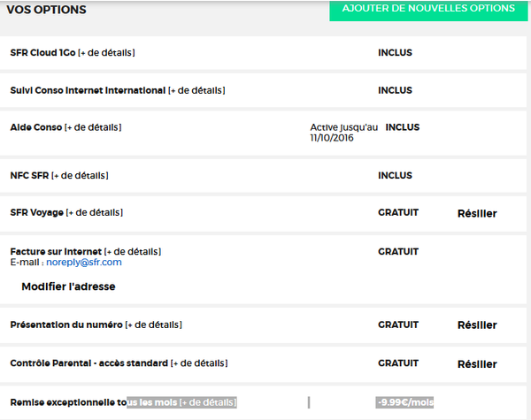The width and height of the screenshot is (531, 420).
Task: Show Contrôle Parental accès standard details
Action: click(198, 363)
